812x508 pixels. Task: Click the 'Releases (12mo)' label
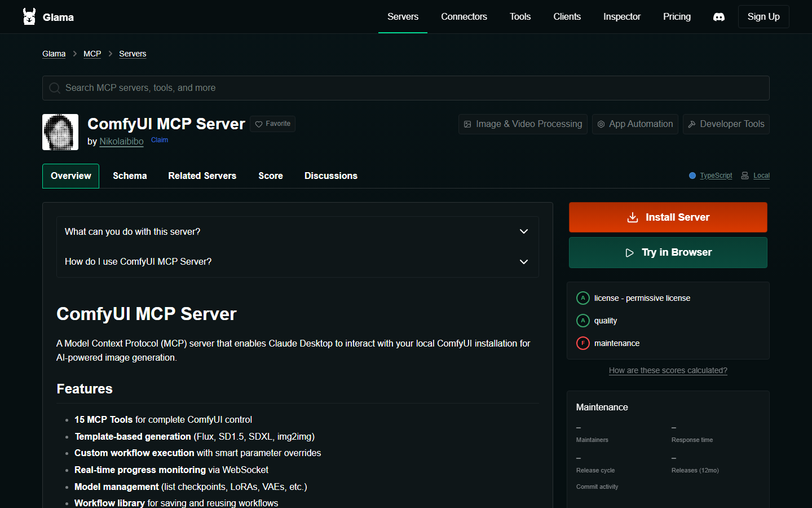point(695,470)
